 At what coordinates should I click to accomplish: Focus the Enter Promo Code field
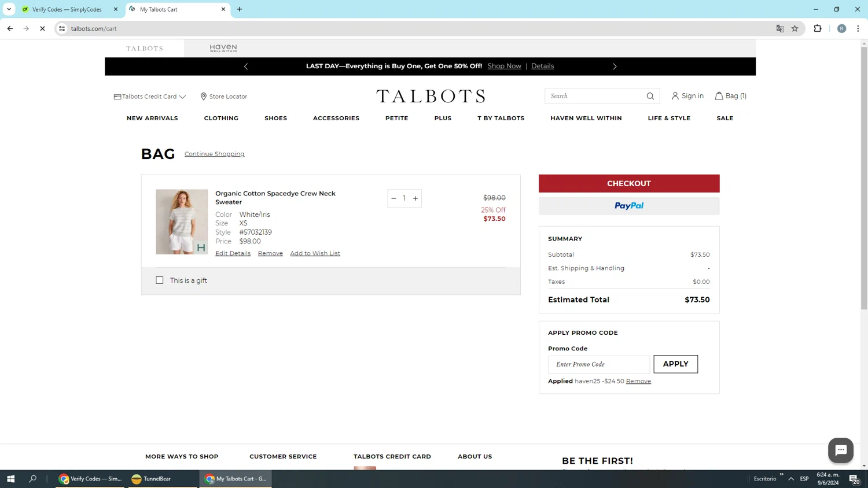coord(599,364)
